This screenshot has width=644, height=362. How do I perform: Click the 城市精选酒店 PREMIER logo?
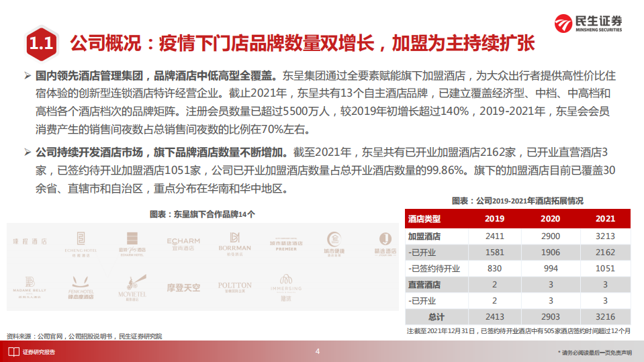(x=286, y=244)
